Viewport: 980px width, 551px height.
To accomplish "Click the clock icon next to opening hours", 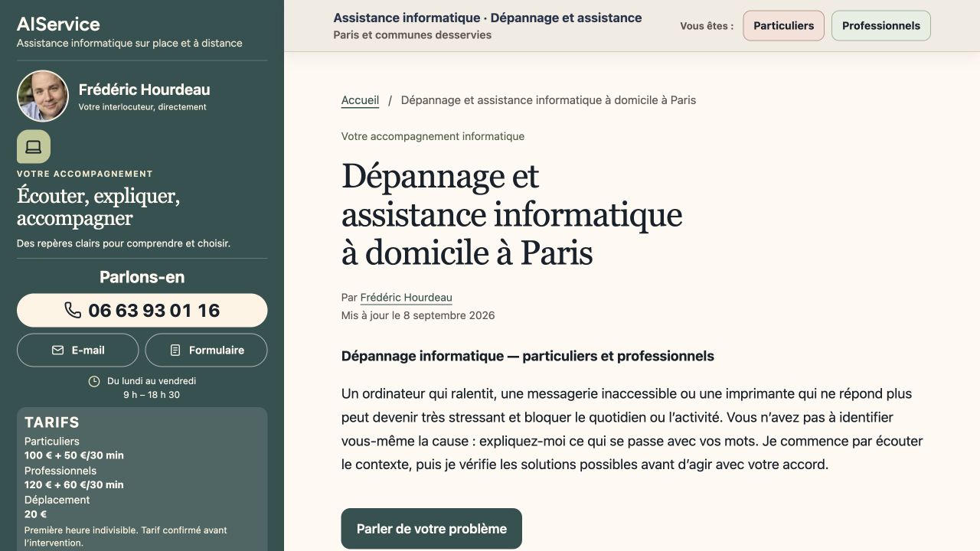I will pyautogui.click(x=94, y=381).
